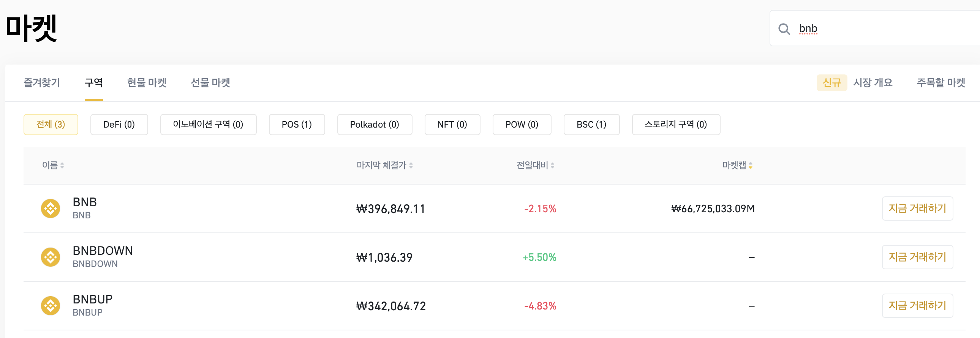
Task: Select the NFT (0) filter
Action: click(x=452, y=124)
